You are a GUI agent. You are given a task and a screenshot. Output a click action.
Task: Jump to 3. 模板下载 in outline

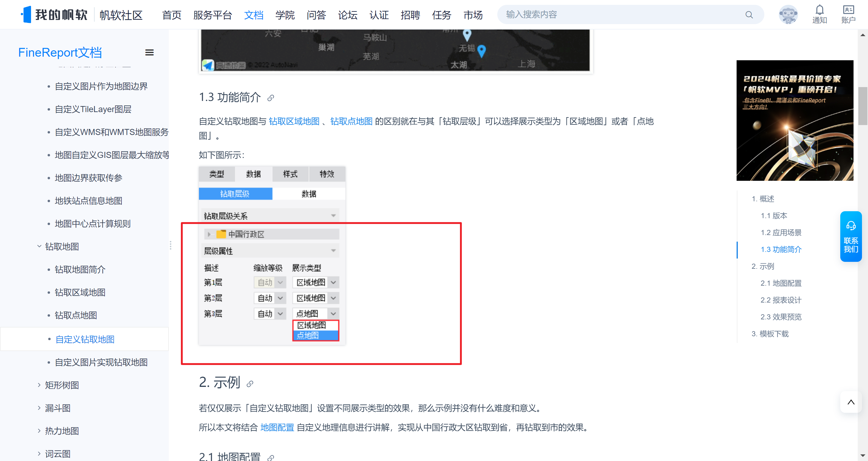point(770,334)
